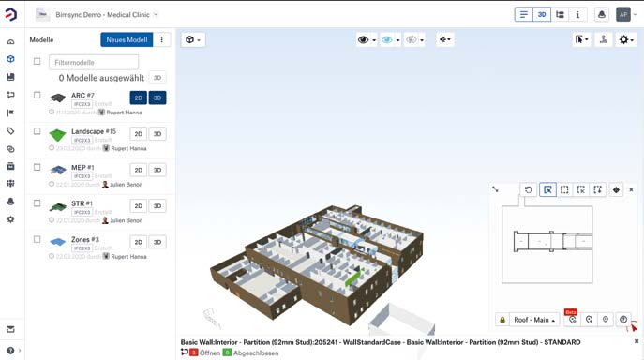
Task: Toggle the 3D viewer button in header
Action: (x=542, y=14)
